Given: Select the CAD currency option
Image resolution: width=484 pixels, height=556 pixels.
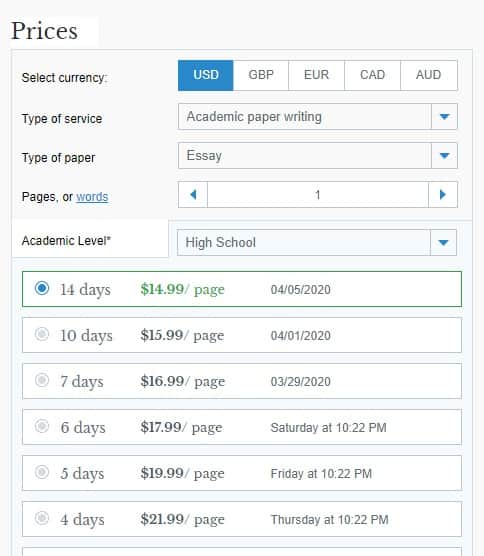Looking at the screenshot, I should (372, 76).
